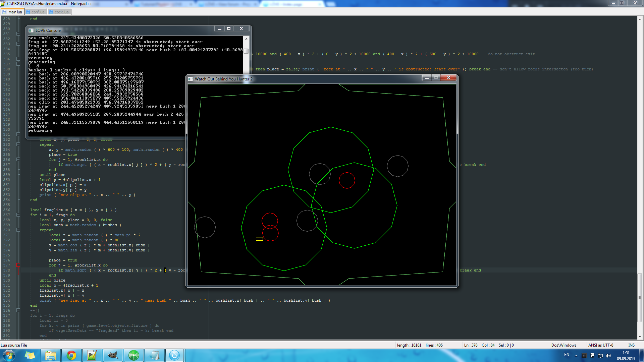Switch to the cock.lua tab
644x362 pixels.
59,12
